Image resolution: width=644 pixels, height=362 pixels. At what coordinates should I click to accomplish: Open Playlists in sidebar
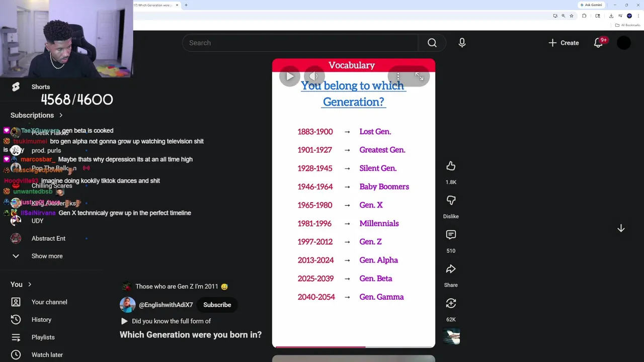click(43, 337)
